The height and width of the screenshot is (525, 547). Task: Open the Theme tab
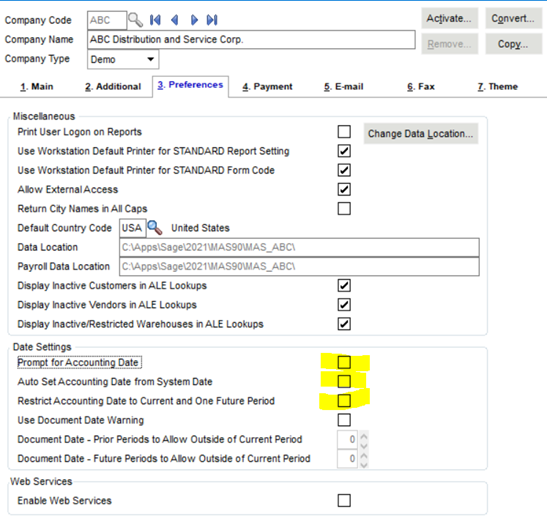[497, 87]
